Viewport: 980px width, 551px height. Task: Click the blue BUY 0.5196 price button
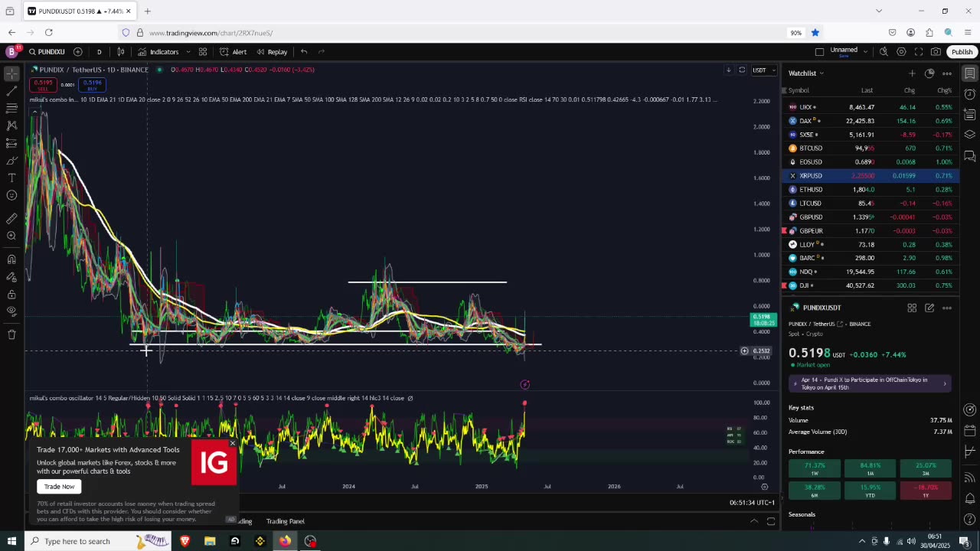pos(92,85)
